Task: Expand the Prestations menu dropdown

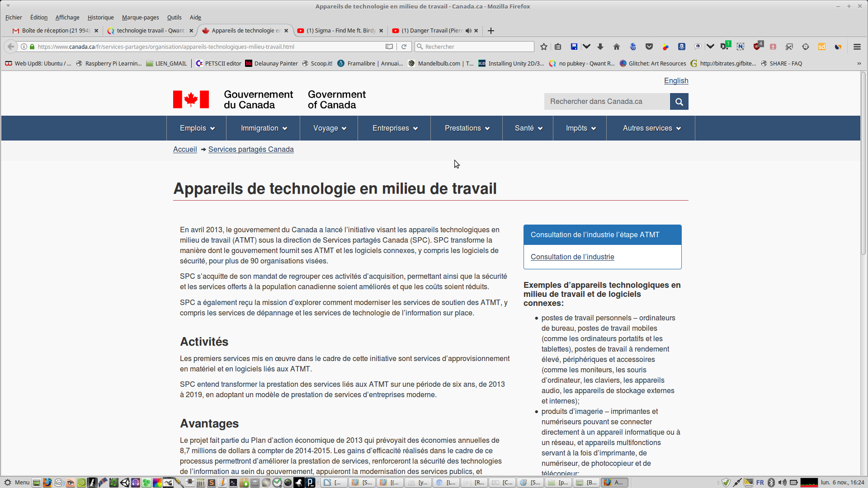Action: click(x=467, y=128)
